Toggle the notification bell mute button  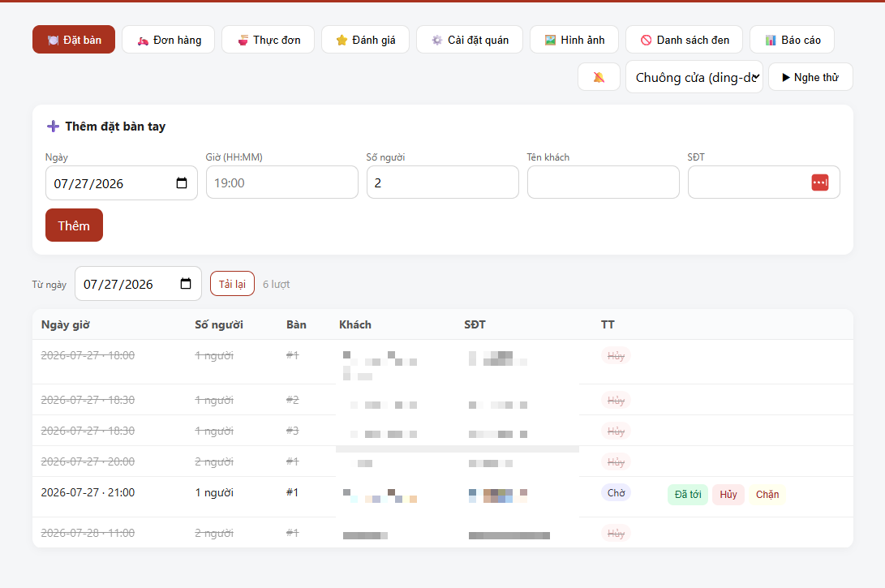tap(599, 77)
